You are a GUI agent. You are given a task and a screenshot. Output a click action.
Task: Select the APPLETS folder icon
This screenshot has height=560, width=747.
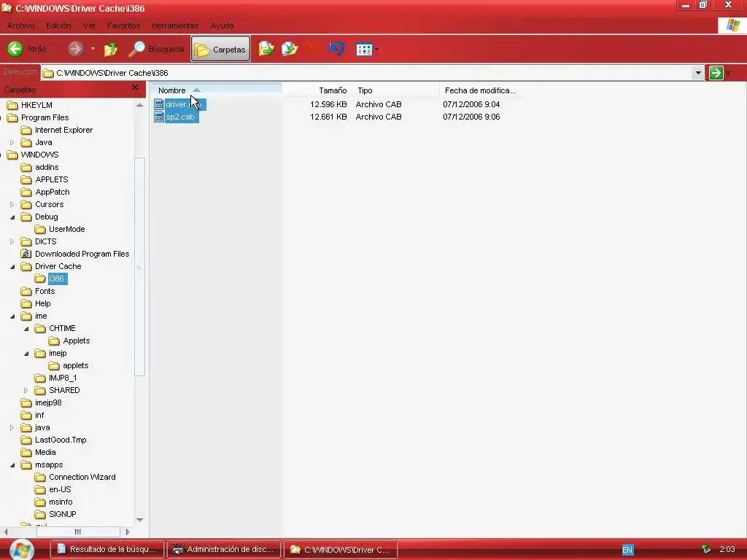(26, 179)
